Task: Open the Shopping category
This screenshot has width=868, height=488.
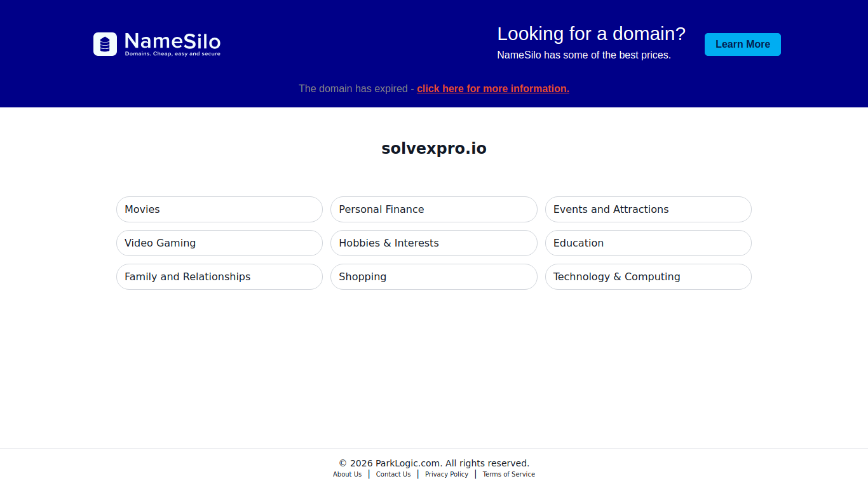Action: [x=434, y=276]
